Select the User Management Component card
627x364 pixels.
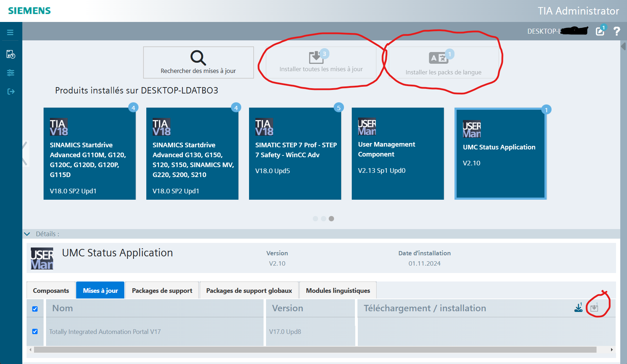coord(398,154)
